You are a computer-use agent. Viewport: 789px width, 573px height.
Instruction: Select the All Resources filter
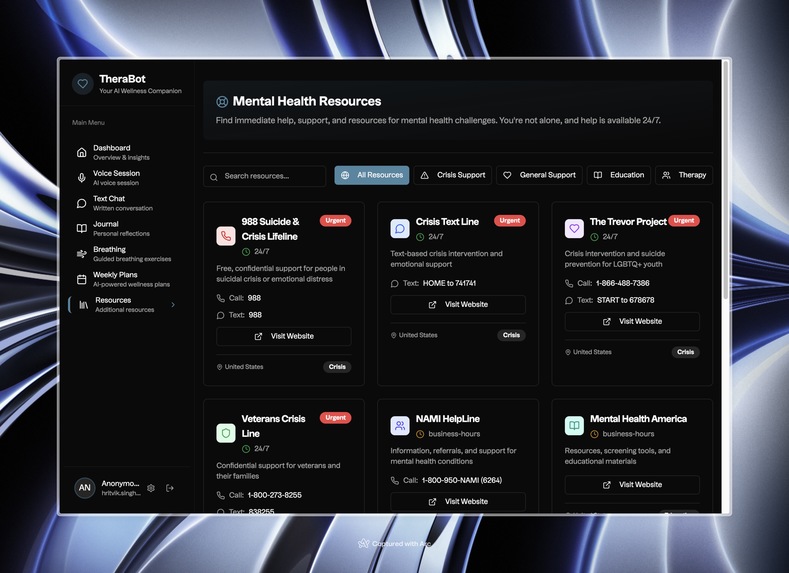(372, 175)
